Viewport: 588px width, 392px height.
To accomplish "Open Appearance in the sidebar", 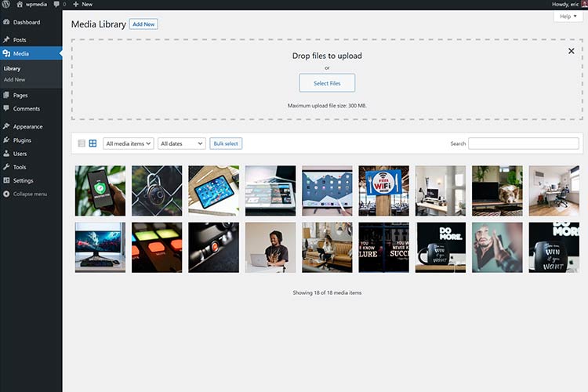I will point(27,126).
